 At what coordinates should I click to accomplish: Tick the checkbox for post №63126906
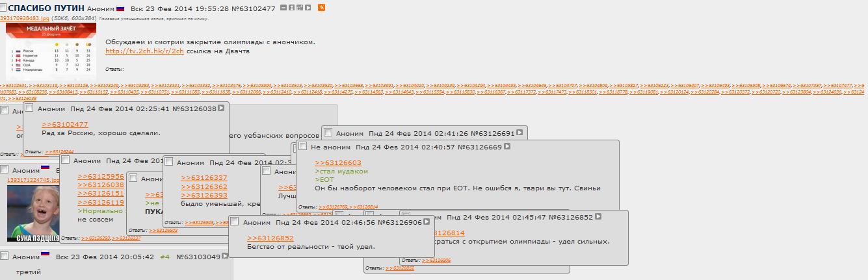point(235,222)
